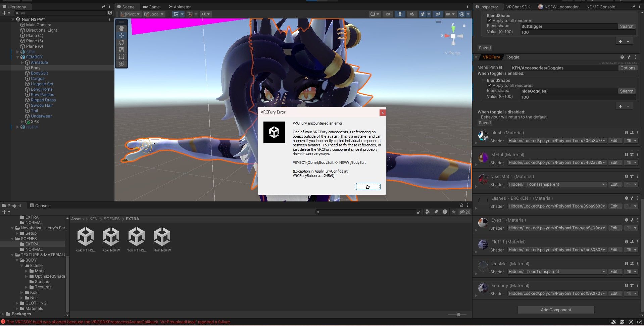Click Search next to ButtBigger blendshape
644x326 pixels.
[x=627, y=26]
